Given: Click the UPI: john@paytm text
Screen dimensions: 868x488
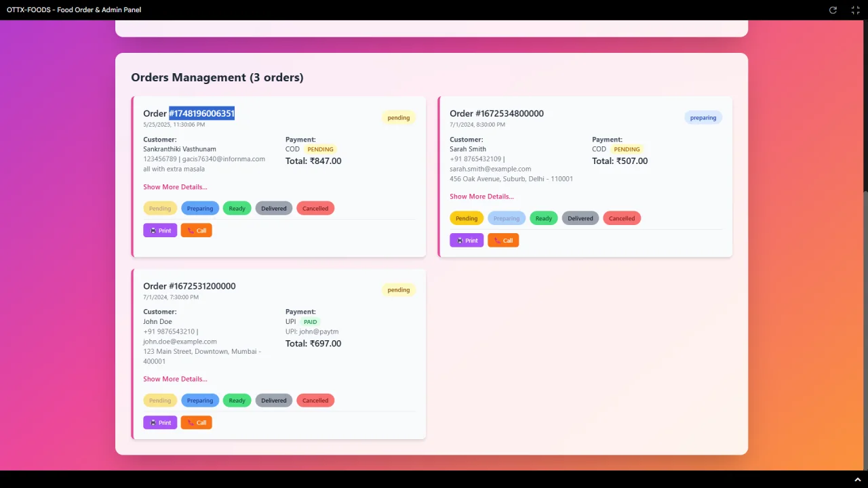Looking at the screenshot, I should 312,331.
